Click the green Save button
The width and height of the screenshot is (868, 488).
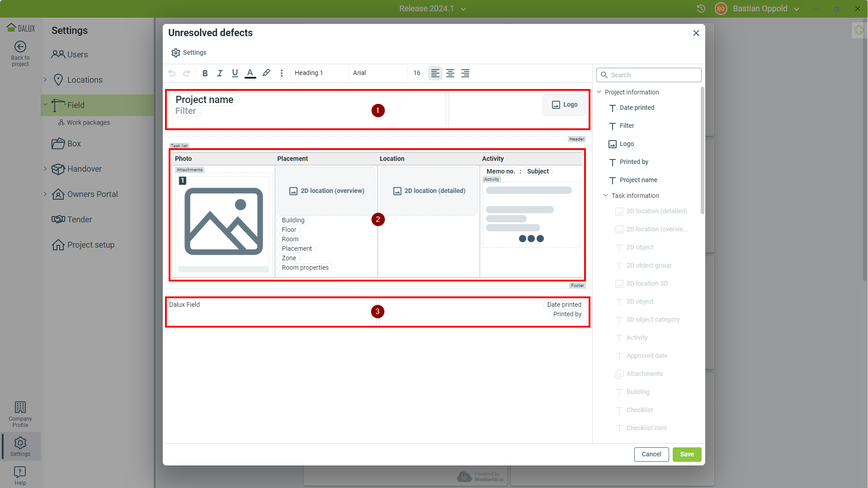(x=687, y=455)
